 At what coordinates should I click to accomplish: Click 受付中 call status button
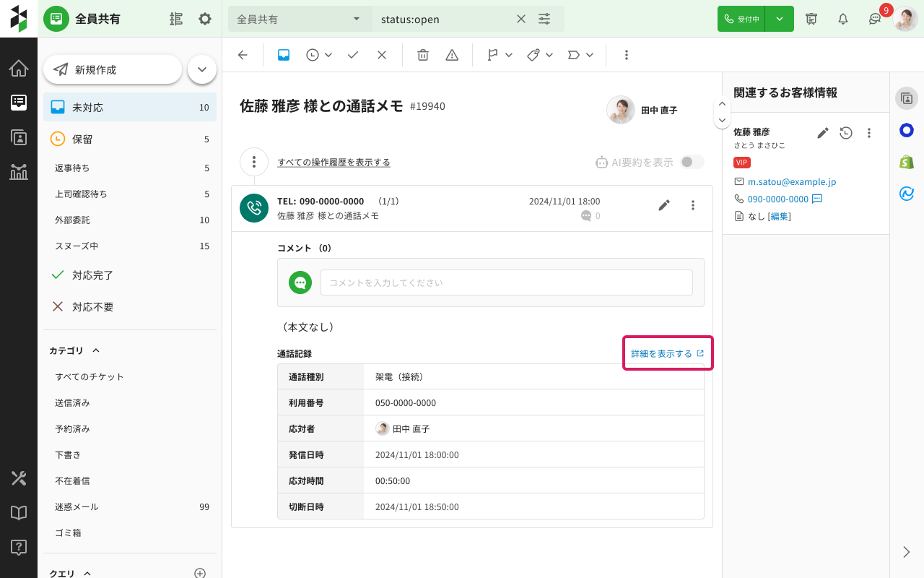[741, 19]
